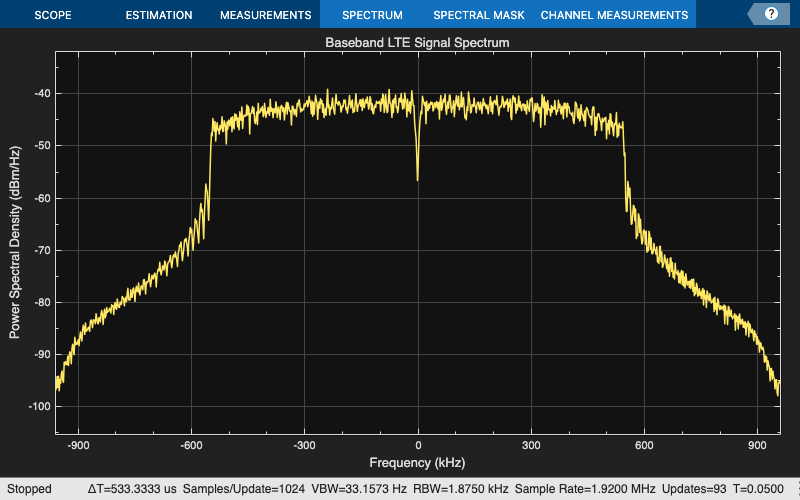800x500 pixels.
Task: Click Sample Rate=1.9200 MHz status entry
Action: click(x=585, y=489)
